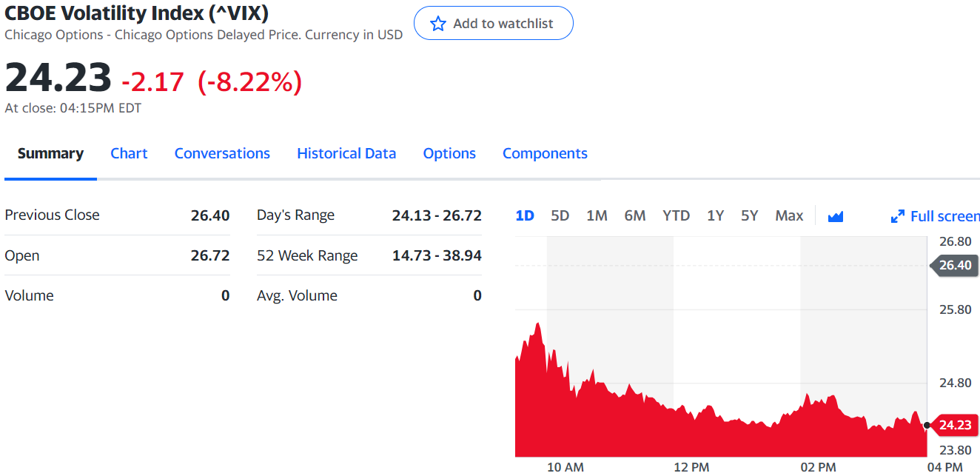The width and height of the screenshot is (980, 476).
Task: Click the 52 Week Range label
Action: (x=307, y=255)
